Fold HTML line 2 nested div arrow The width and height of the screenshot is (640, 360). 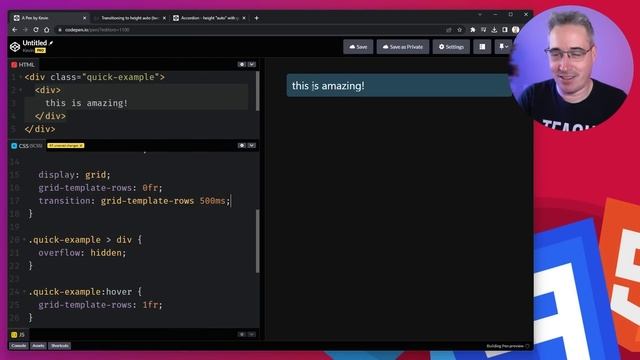tap(21, 90)
